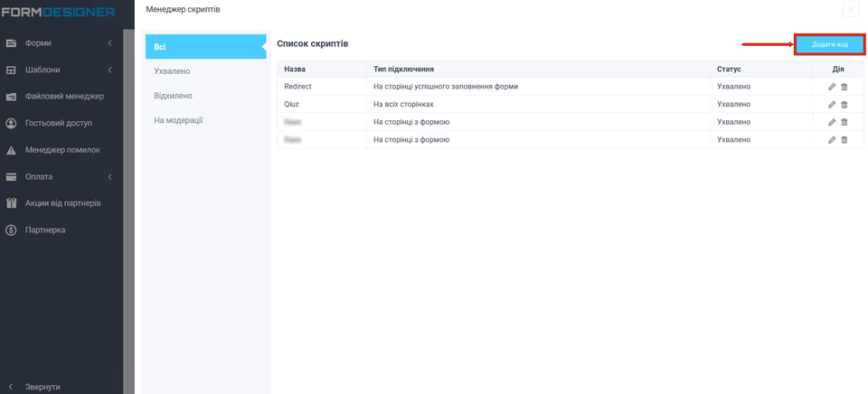Click the Менеджер помилок warning icon
This screenshot has width=868, height=394.
tap(12, 150)
